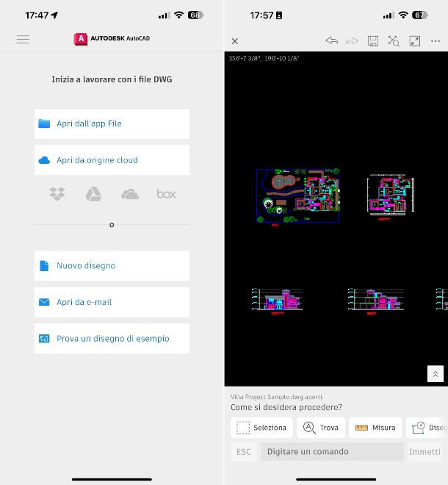Tap the redo arrow icon
448x485 pixels.
click(x=352, y=41)
